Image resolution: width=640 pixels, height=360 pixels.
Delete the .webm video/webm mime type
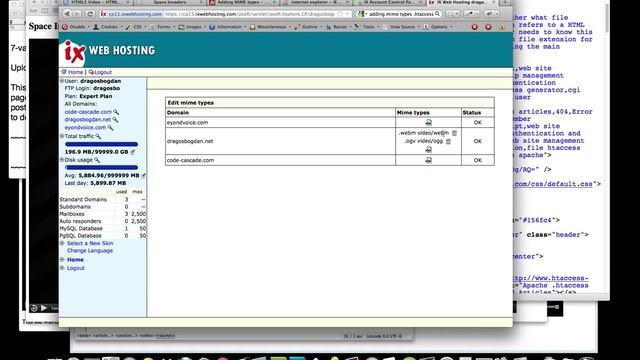coord(454,133)
